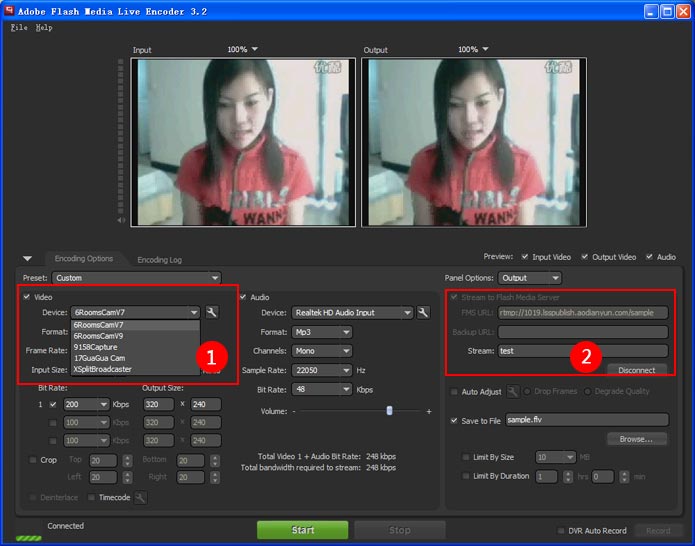Open video Bit Rate 200 dropdown

[x=86, y=404]
